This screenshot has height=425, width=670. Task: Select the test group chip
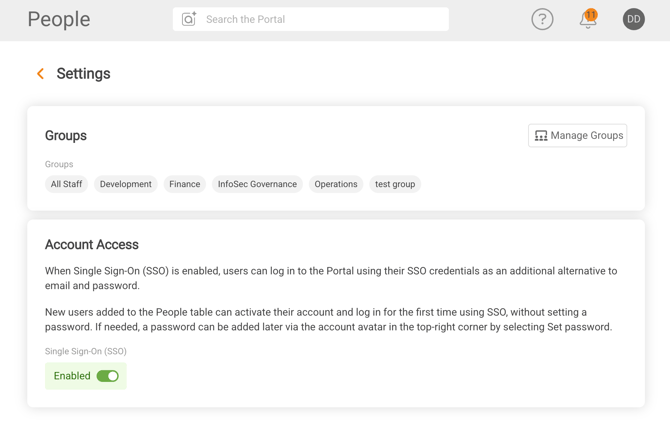coord(395,184)
